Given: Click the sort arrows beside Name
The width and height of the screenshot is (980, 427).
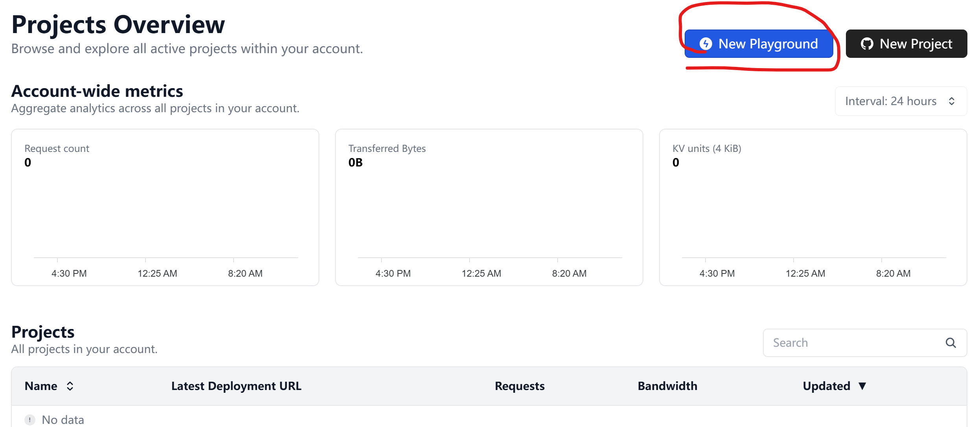Looking at the screenshot, I should point(70,386).
